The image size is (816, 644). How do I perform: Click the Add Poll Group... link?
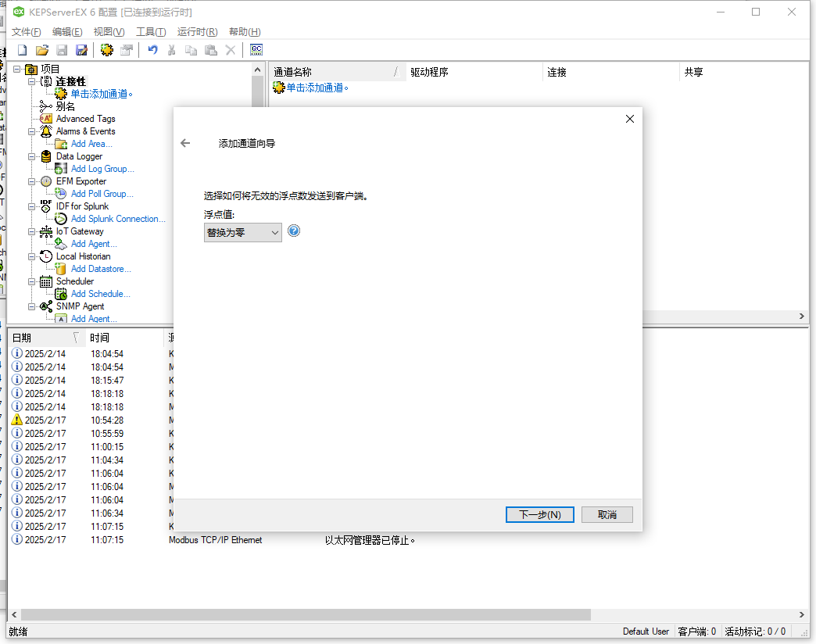coord(102,194)
